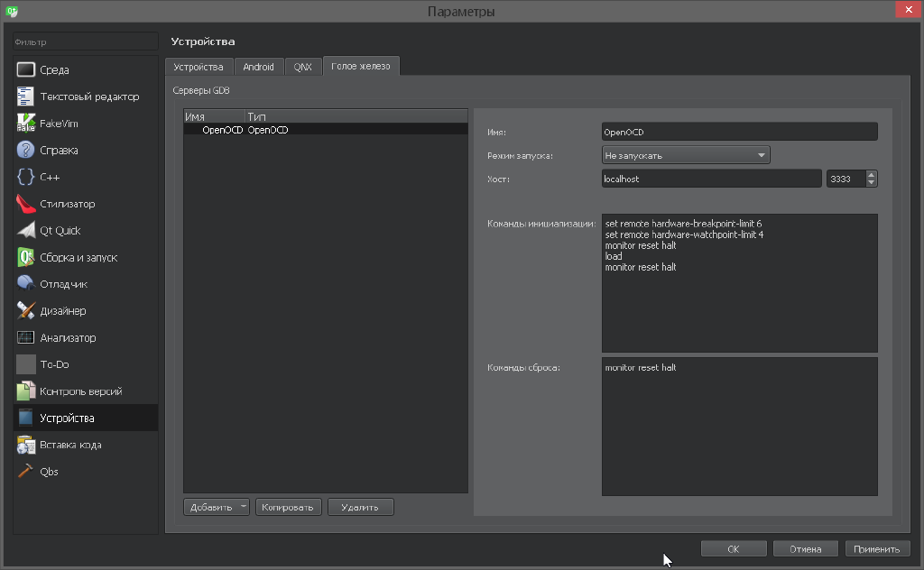Open the Среда settings category icon
The width and height of the screenshot is (924, 570).
(25, 70)
